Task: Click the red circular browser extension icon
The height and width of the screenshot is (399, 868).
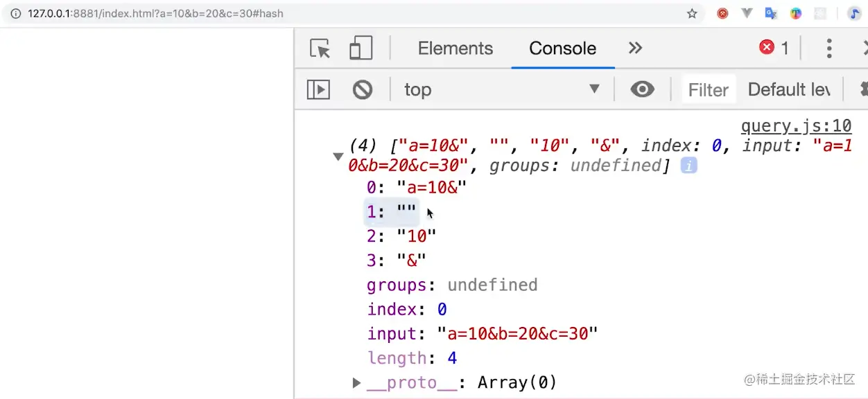Action: (x=722, y=13)
